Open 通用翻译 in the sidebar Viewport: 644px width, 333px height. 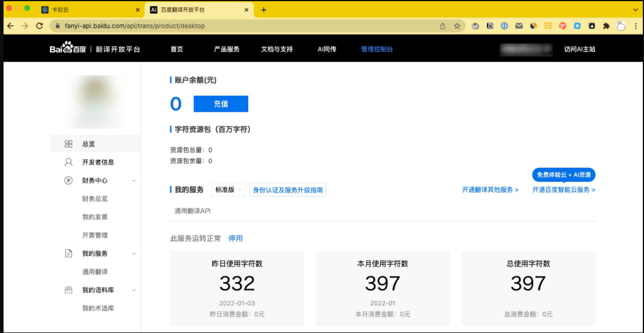coord(95,272)
